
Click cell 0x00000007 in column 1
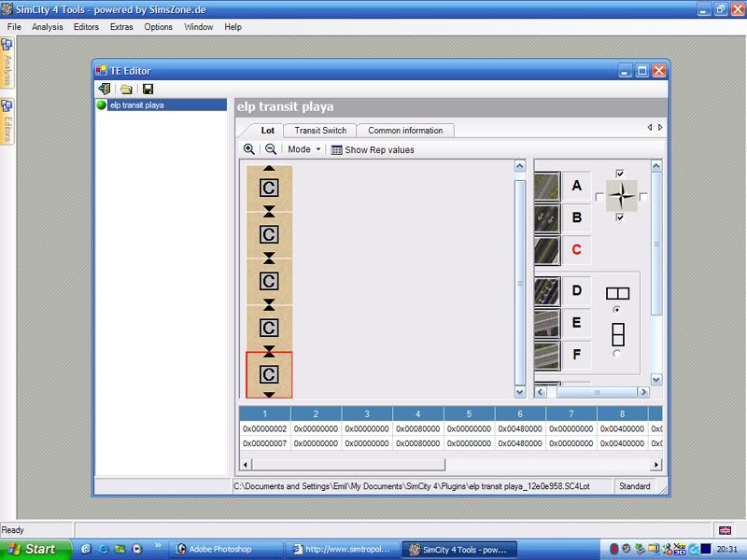click(265, 442)
